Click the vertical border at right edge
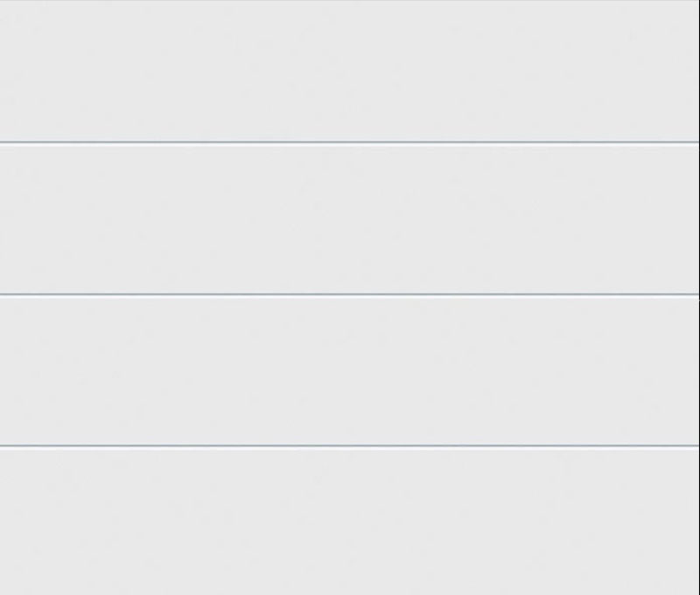 (699, 297)
